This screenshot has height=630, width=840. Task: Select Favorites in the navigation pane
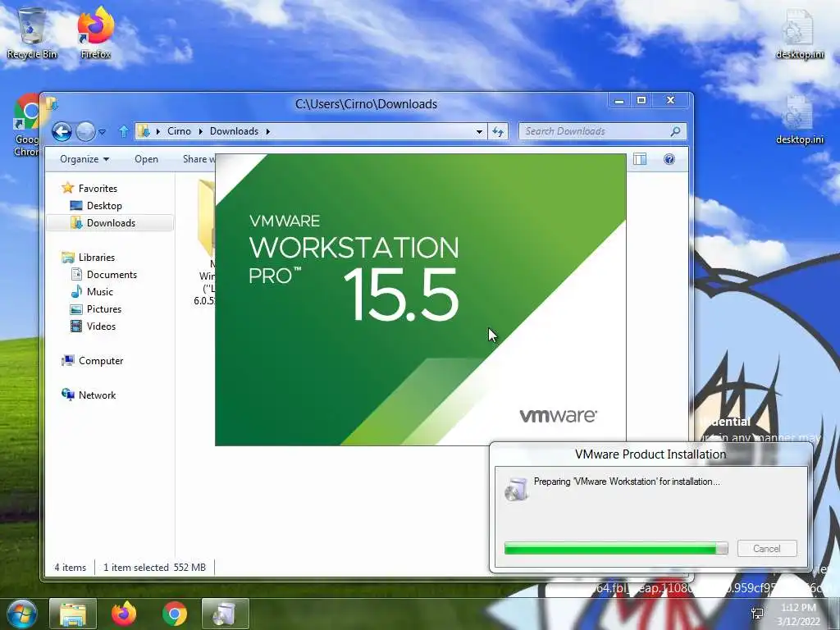[x=98, y=189]
